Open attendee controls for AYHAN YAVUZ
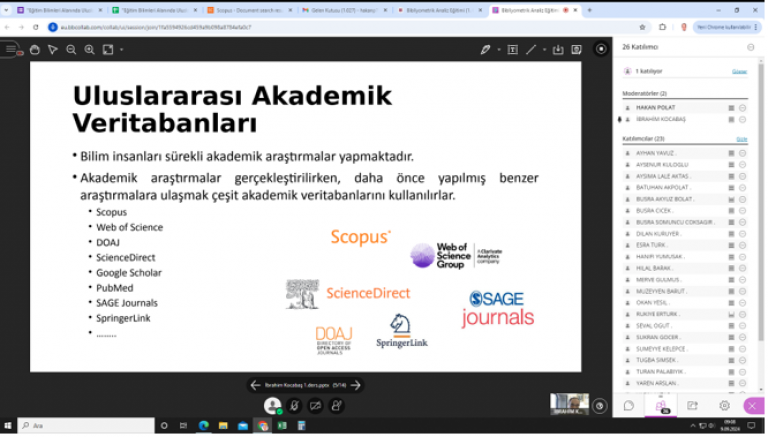Screen dimensions: 768x437 743,153
